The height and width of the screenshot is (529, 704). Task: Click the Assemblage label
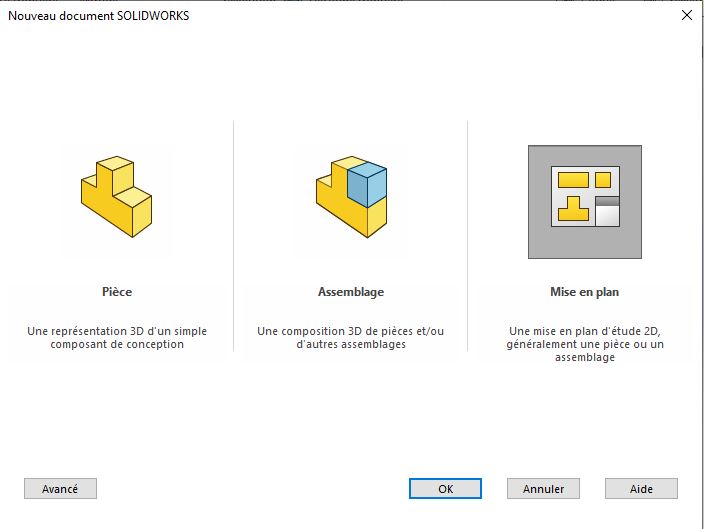click(351, 292)
